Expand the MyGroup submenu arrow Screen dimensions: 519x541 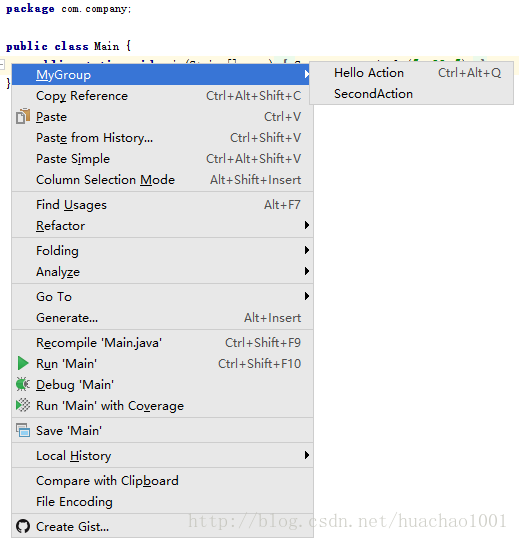pyautogui.click(x=306, y=74)
